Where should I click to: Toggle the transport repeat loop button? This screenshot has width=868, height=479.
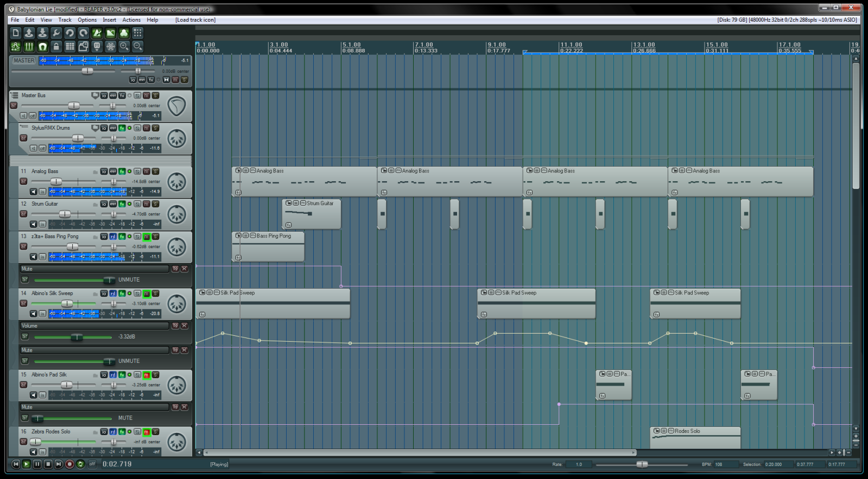pos(80,464)
